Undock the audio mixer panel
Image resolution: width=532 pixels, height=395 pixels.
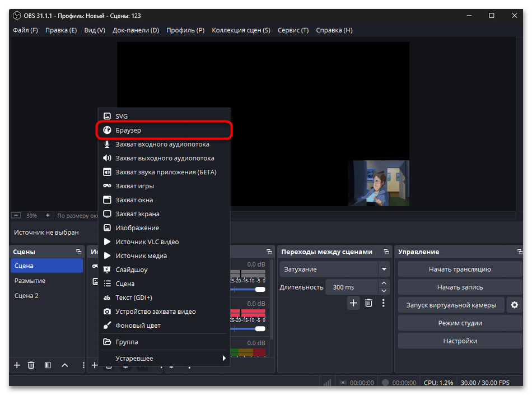(269, 252)
